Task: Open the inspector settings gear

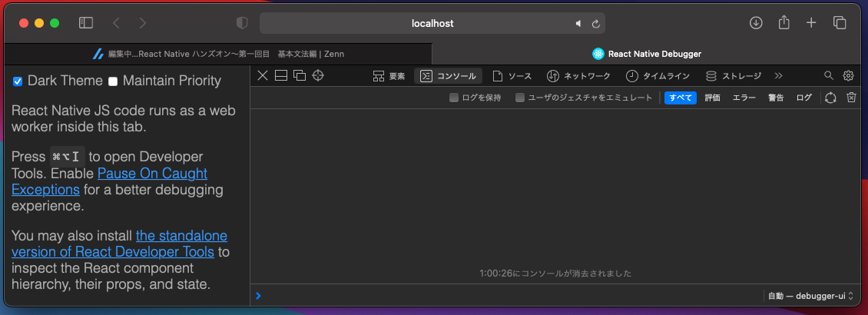Action: click(x=848, y=76)
